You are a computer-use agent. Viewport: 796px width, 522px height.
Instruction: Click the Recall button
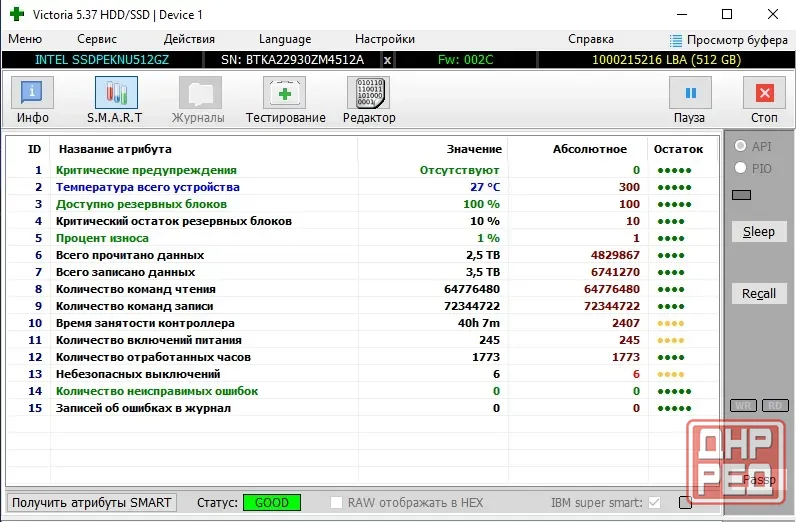(759, 293)
